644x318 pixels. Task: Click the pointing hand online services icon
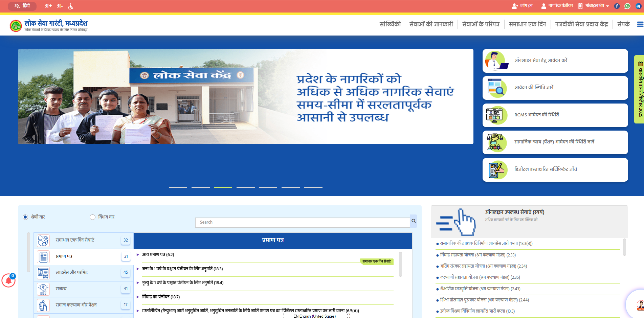pos(457,222)
